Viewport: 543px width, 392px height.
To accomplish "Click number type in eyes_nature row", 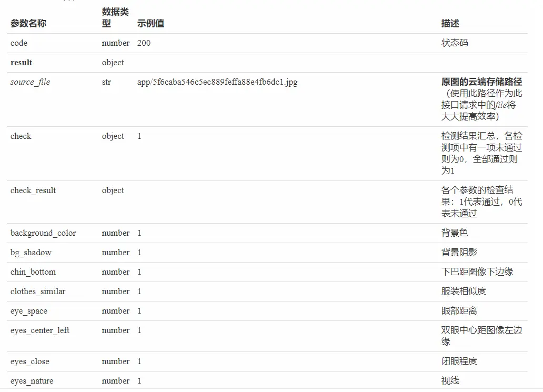I will click(x=116, y=381).
